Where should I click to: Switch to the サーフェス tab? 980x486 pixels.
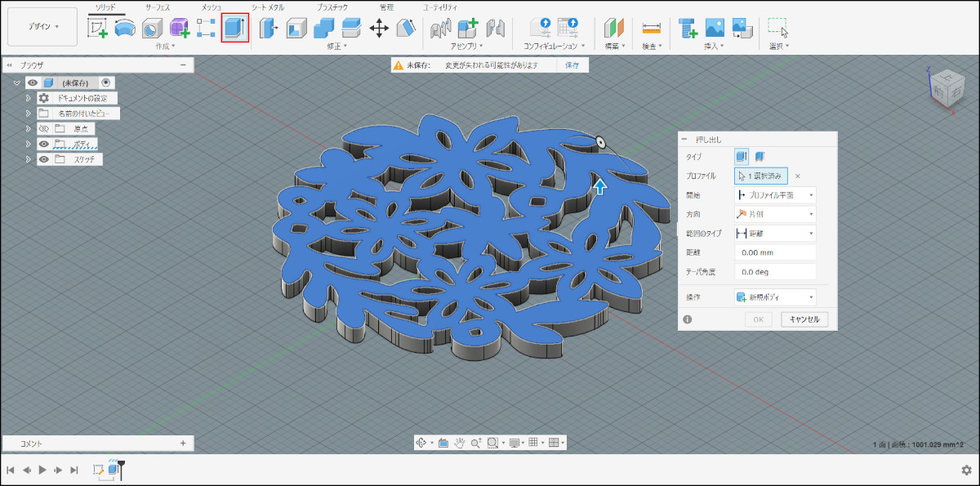pos(158,7)
